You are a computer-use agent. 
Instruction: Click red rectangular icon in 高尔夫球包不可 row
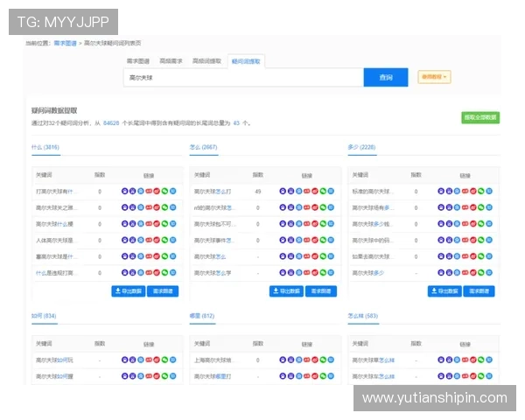[307, 224]
